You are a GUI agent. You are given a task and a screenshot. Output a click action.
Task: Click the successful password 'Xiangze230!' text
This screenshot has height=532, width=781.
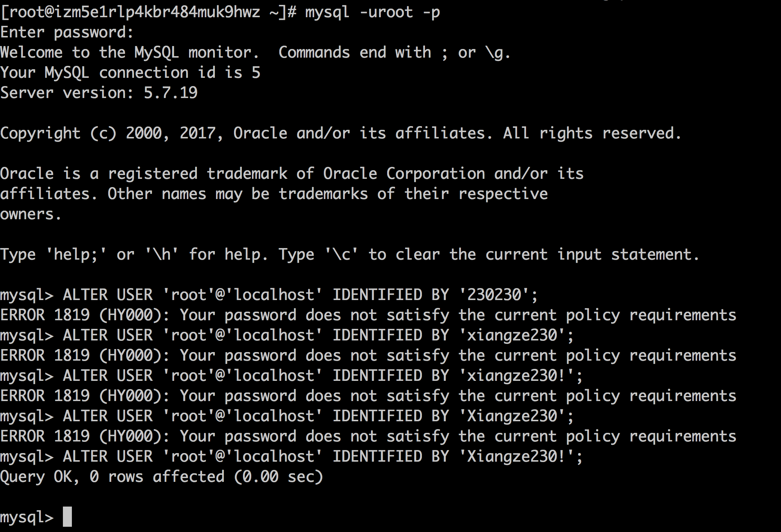517,456
